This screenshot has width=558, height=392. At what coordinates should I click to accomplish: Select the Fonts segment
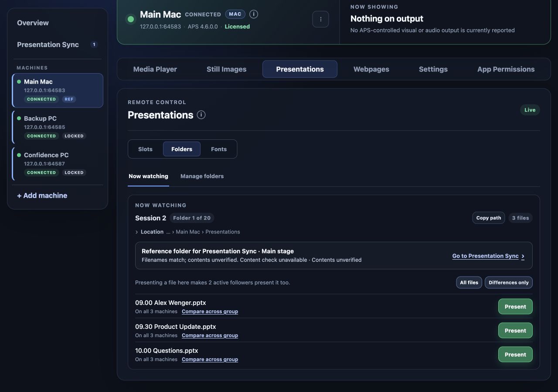tap(219, 149)
